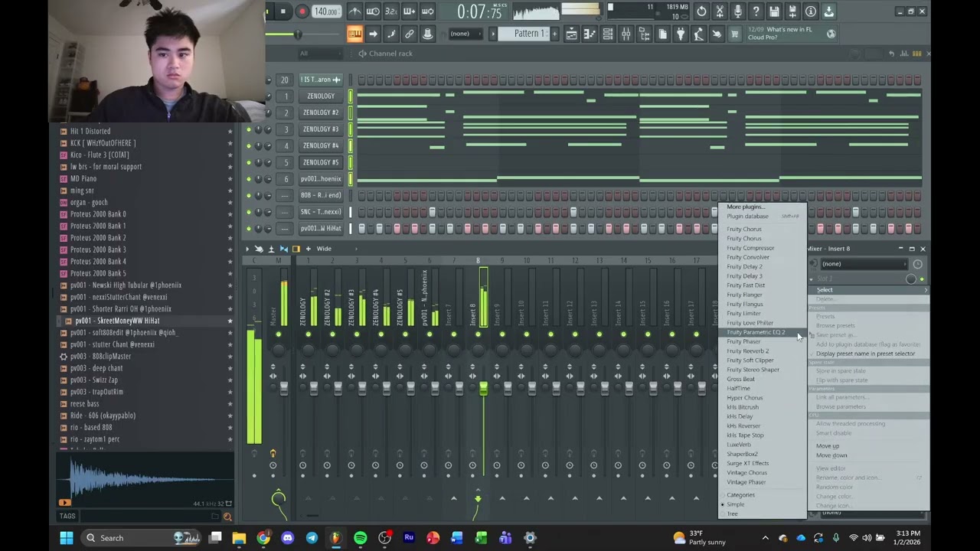Click the stamp icon in the toolbar
Viewport: 980px width, 551px height.
pyautogui.click(x=428, y=34)
